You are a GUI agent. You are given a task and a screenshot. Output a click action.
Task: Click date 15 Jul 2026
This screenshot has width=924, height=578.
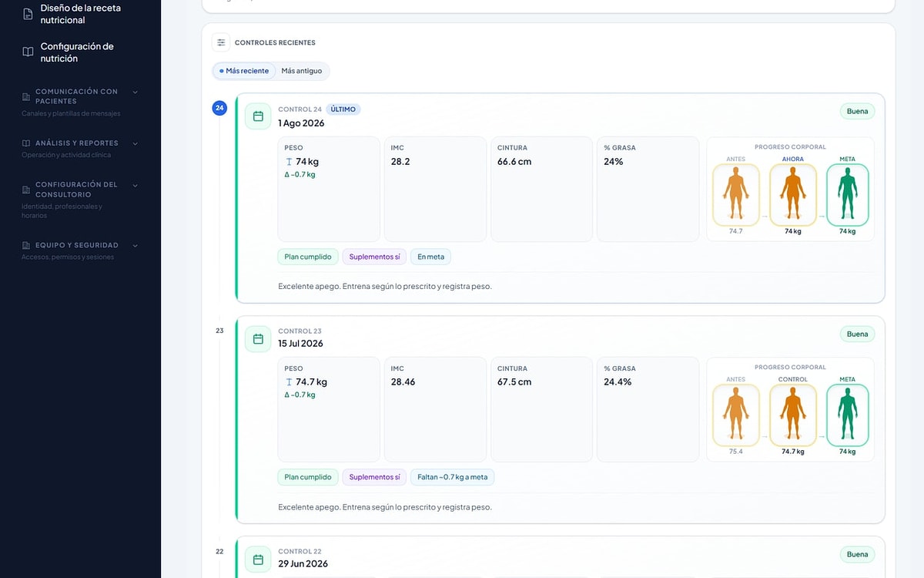(x=300, y=344)
